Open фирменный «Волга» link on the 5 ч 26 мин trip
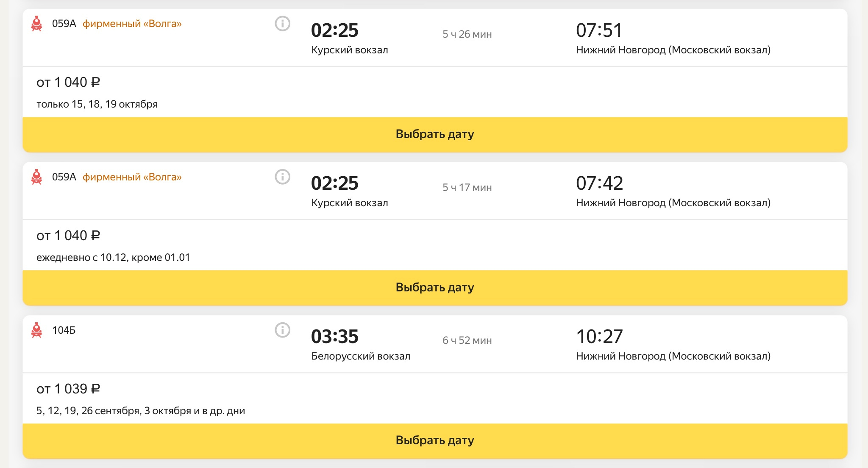The image size is (868, 468). pyautogui.click(x=132, y=24)
